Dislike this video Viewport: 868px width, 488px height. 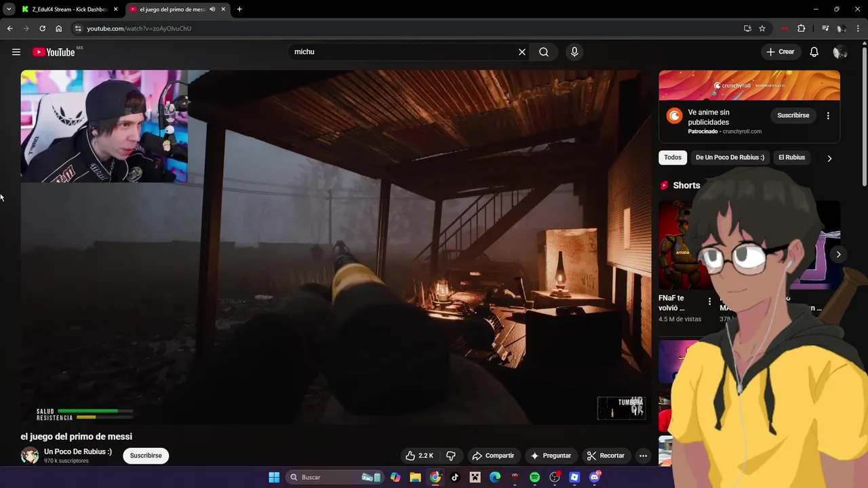(x=450, y=455)
